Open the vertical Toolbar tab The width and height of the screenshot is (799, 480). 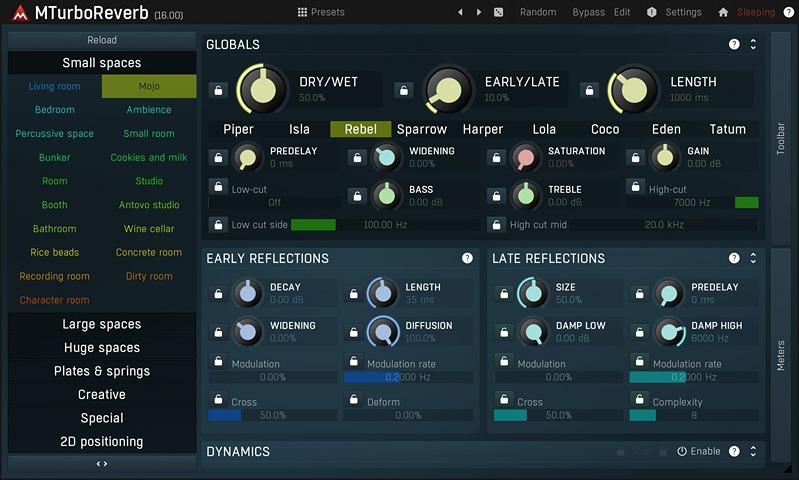(x=780, y=138)
